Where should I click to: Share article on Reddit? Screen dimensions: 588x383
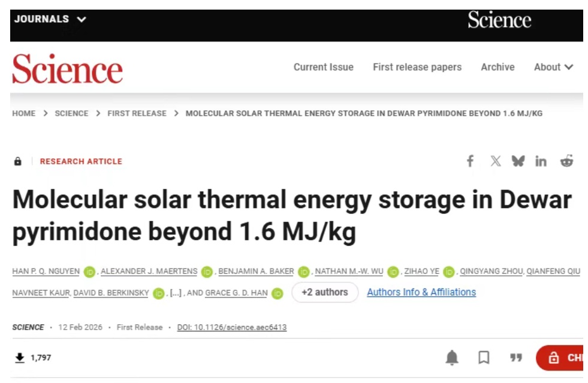566,161
